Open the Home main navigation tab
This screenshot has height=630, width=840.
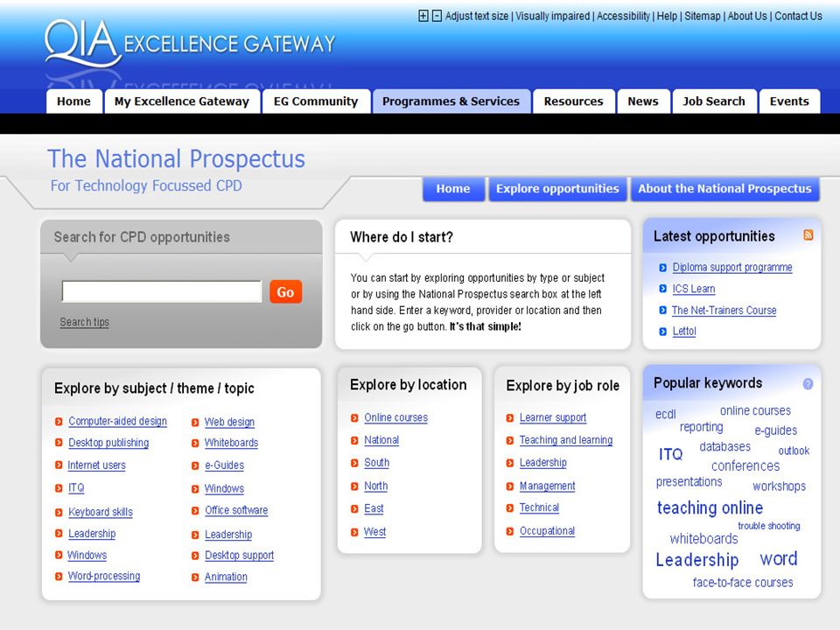pyautogui.click(x=73, y=101)
